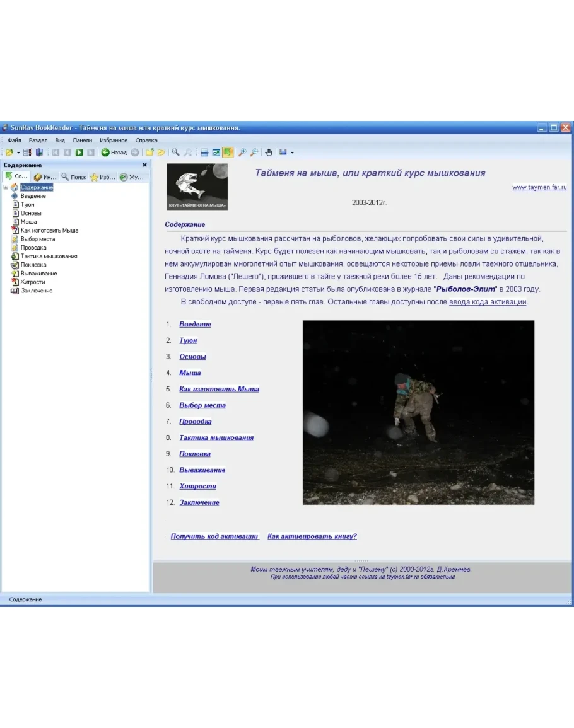574x728 pixels.
Task: Click the green next-section arrow icon
Action: pos(79,153)
